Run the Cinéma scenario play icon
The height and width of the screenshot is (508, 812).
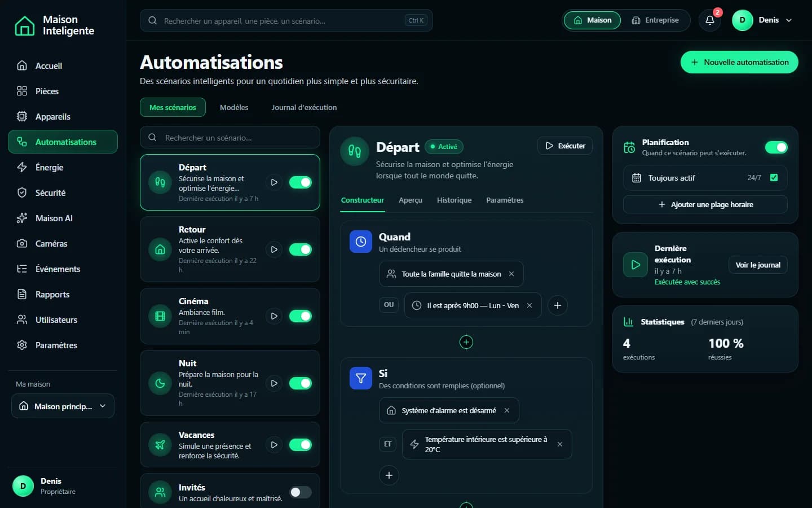point(274,316)
